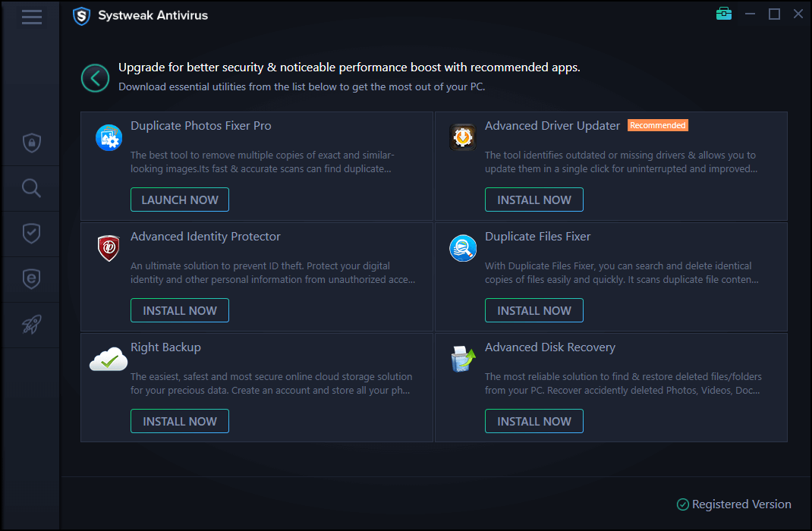Click the Advanced Driver Updater icon
The height and width of the screenshot is (531, 812).
pyautogui.click(x=463, y=137)
